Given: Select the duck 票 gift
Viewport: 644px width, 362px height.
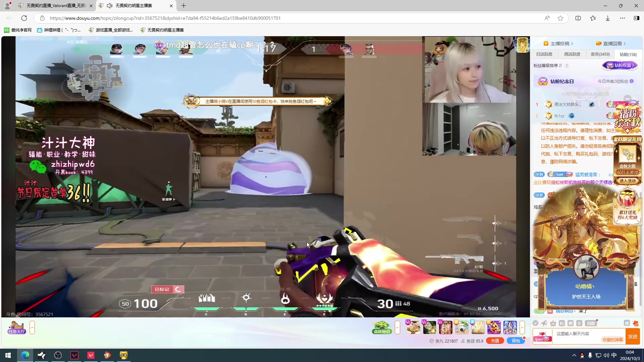Looking at the screenshot, I should [494, 327].
